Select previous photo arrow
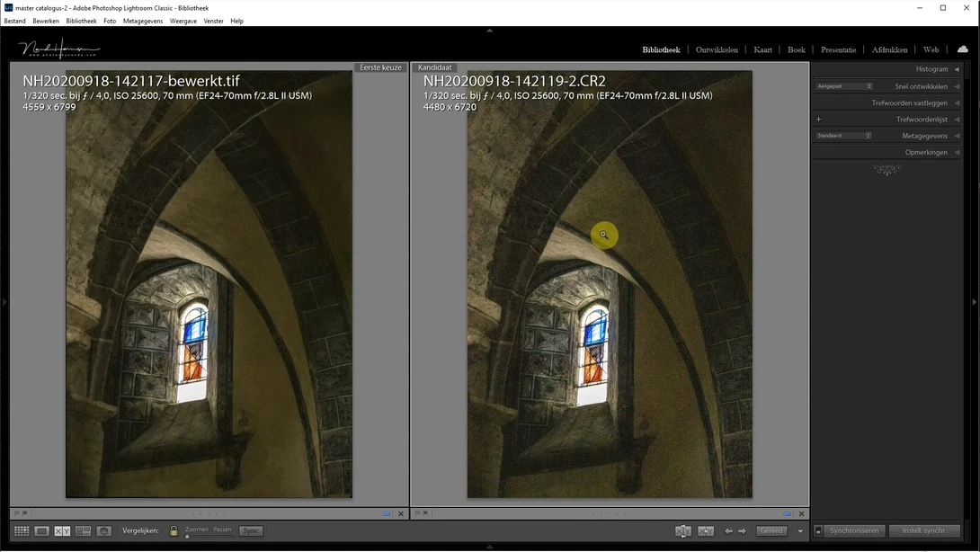Screen dimensions: 980x552 coord(729,530)
